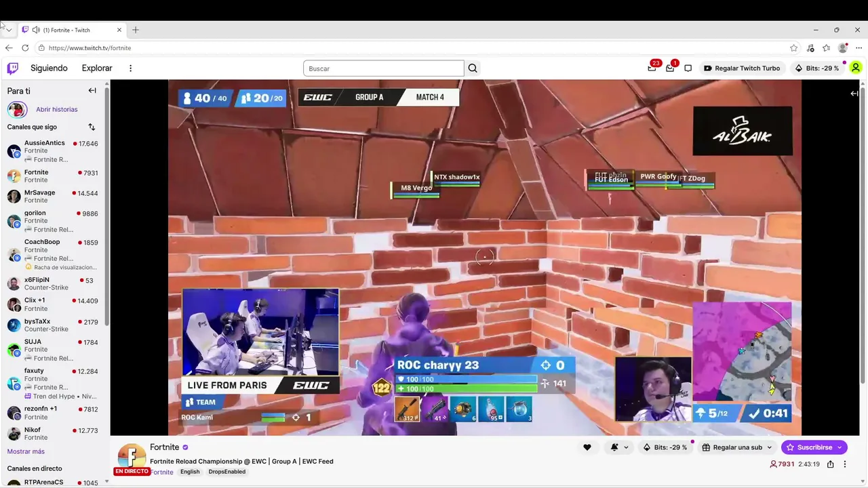Image resolution: width=868 pixels, height=488 pixels.
Task: Open the whispers chat bubble icon
Action: [x=688, y=68]
